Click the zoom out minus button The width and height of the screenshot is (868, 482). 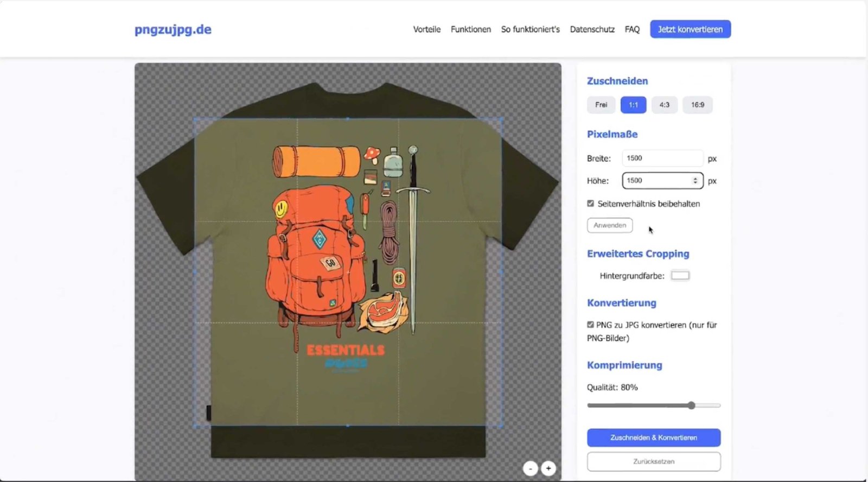click(x=530, y=468)
